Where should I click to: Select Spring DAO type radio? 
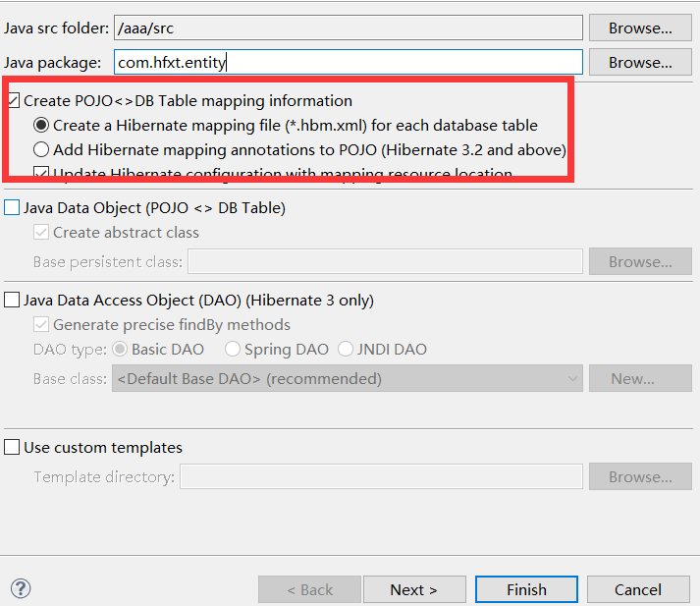point(233,350)
